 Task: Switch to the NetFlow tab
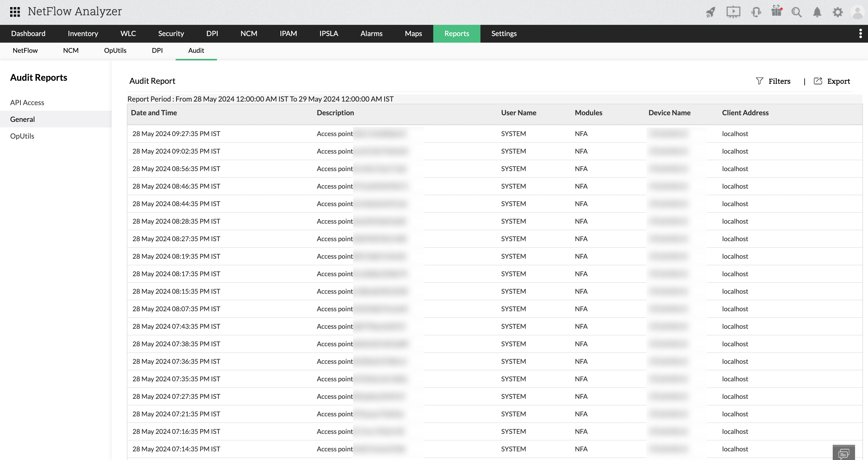pos(25,50)
